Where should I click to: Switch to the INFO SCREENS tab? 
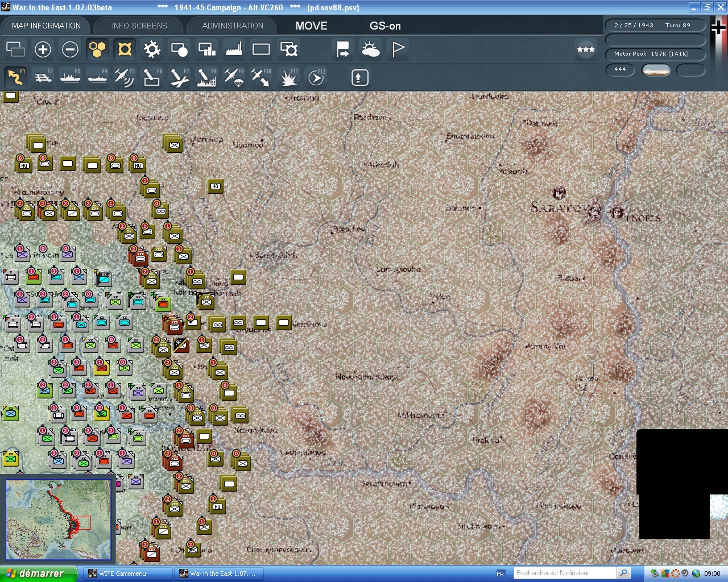[139, 26]
